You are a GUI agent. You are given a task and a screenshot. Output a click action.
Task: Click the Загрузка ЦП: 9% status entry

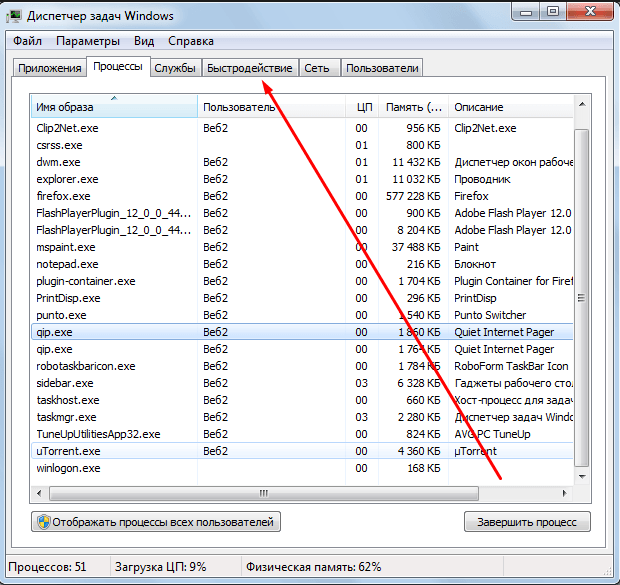click(161, 567)
